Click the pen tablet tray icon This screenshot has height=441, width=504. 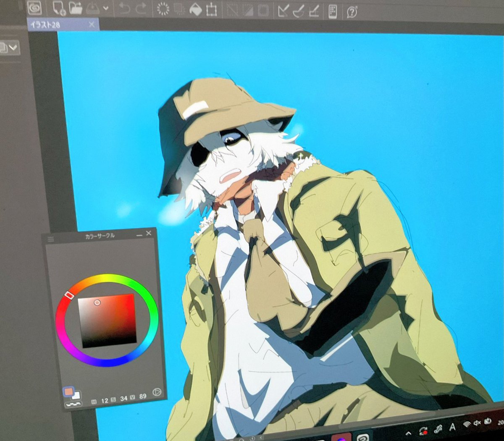[438, 429]
